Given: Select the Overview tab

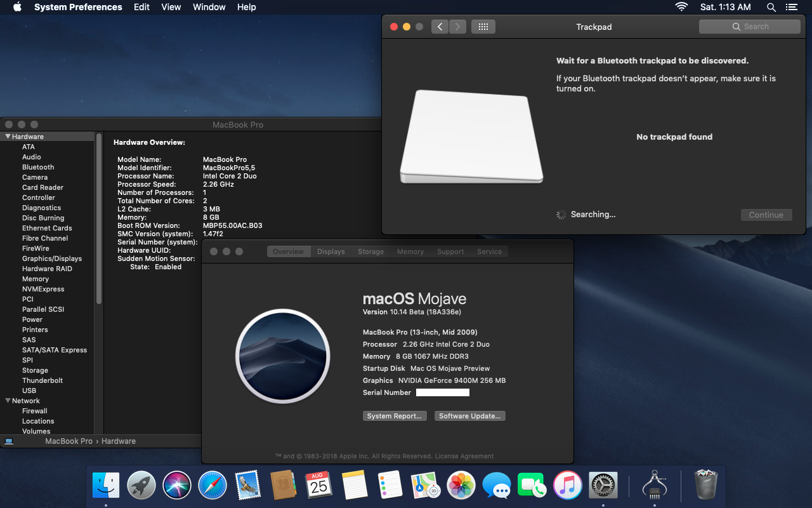Looking at the screenshot, I should [x=288, y=251].
